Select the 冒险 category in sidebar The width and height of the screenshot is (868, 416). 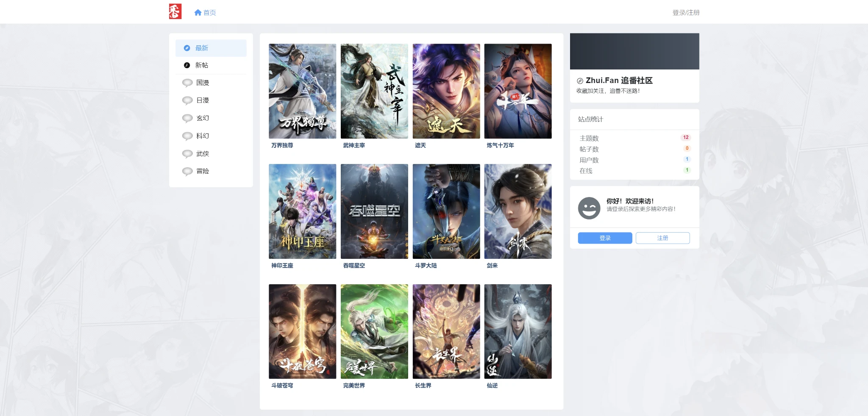point(203,171)
